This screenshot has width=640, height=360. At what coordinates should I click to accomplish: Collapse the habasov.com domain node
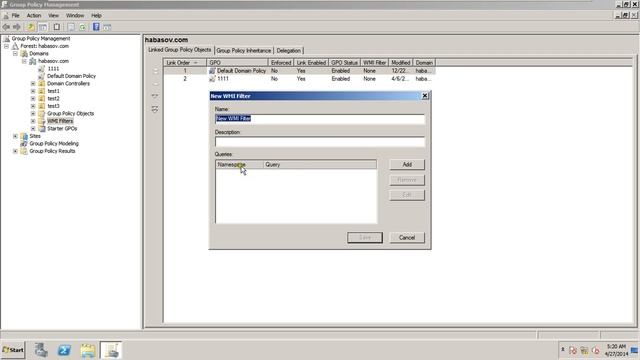[24, 61]
